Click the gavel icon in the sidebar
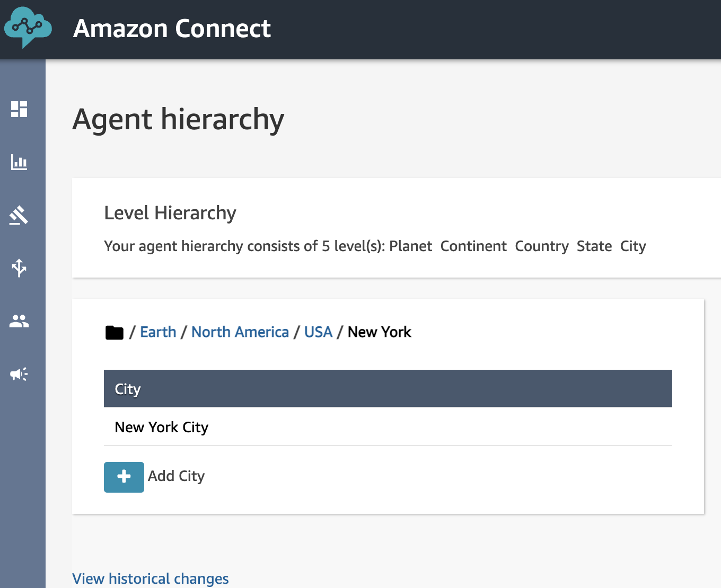This screenshot has height=588, width=721. pyautogui.click(x=19, y=215)
